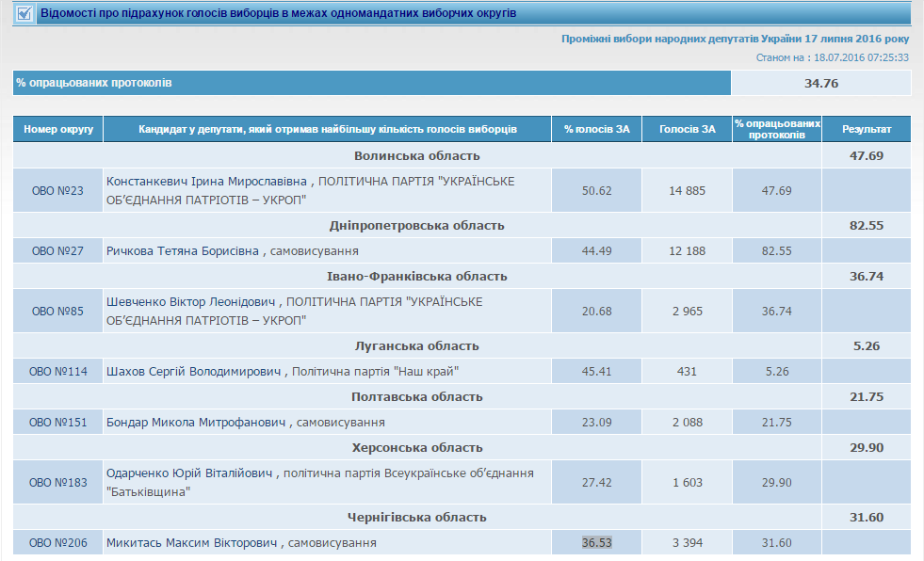This screenshot has height=561, width=924.
Task: Click Луганська region result 5.26
Action: point(867,346)
